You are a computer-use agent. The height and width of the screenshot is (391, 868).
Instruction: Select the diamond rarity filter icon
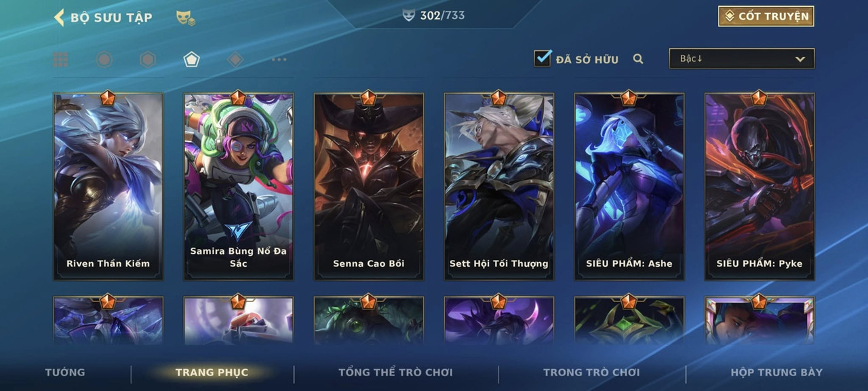(x=235, y=60)
